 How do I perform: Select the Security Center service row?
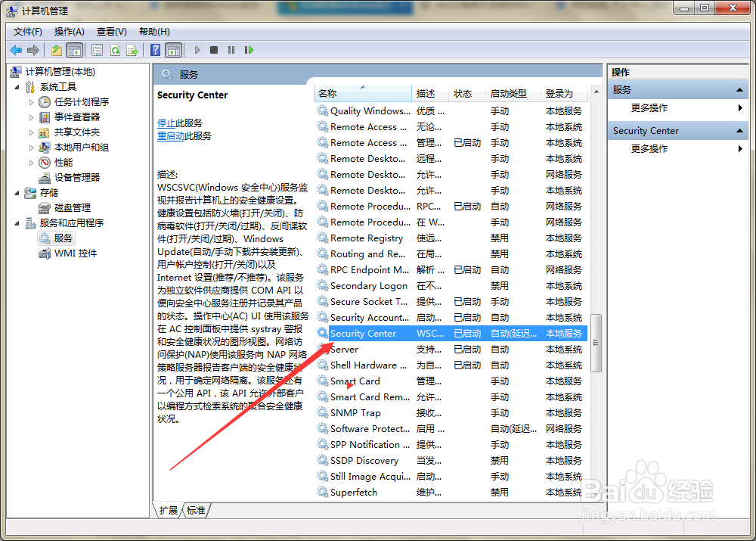pos(451,334)
